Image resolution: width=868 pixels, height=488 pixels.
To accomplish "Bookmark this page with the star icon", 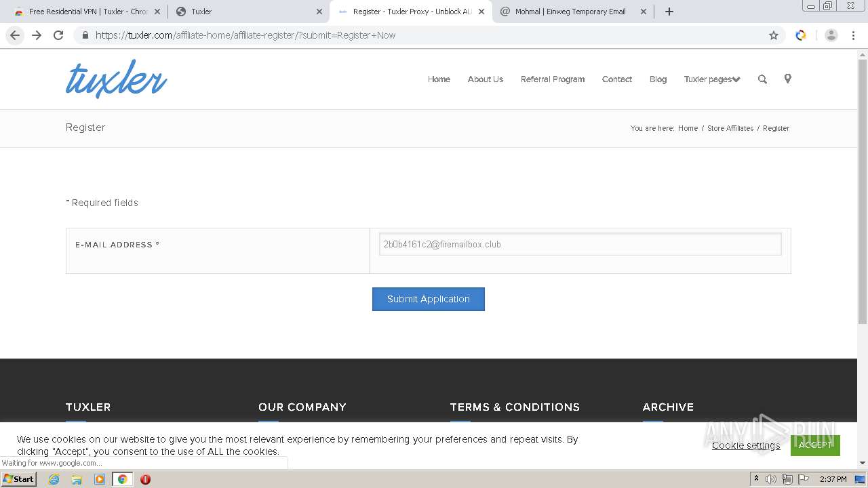I will [774, 35].
